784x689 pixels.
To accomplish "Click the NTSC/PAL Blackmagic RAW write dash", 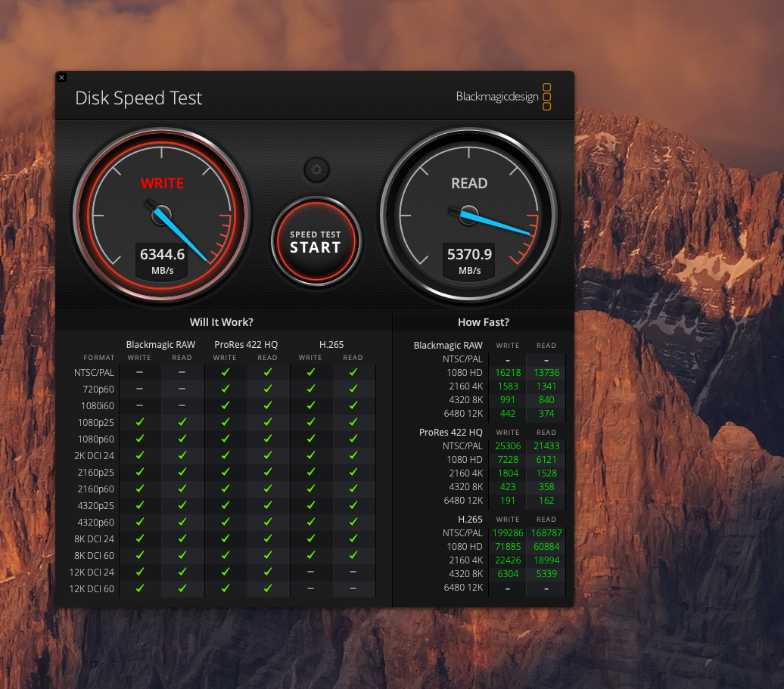I will point(139,373).
